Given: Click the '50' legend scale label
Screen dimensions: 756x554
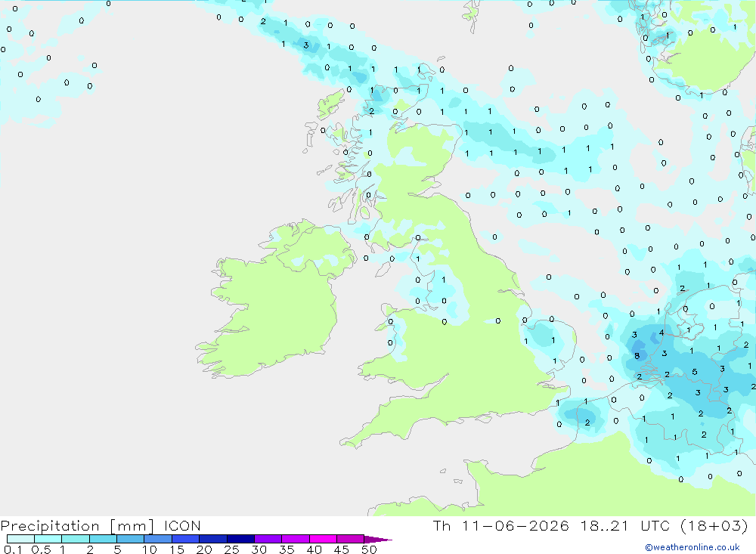Looking at the screenshot, I should coord(370,549).
